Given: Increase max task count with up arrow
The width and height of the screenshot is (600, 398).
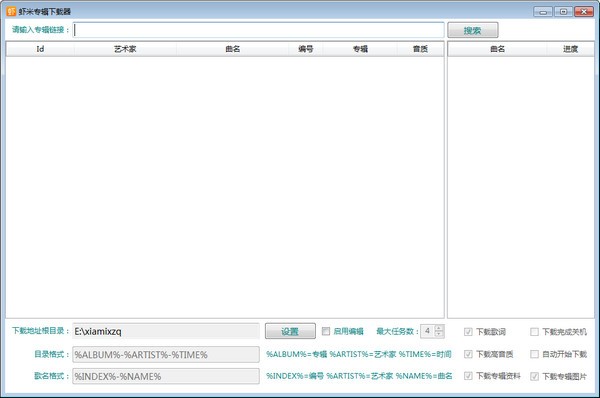Looking at the screenshot, I should (439, 328).
